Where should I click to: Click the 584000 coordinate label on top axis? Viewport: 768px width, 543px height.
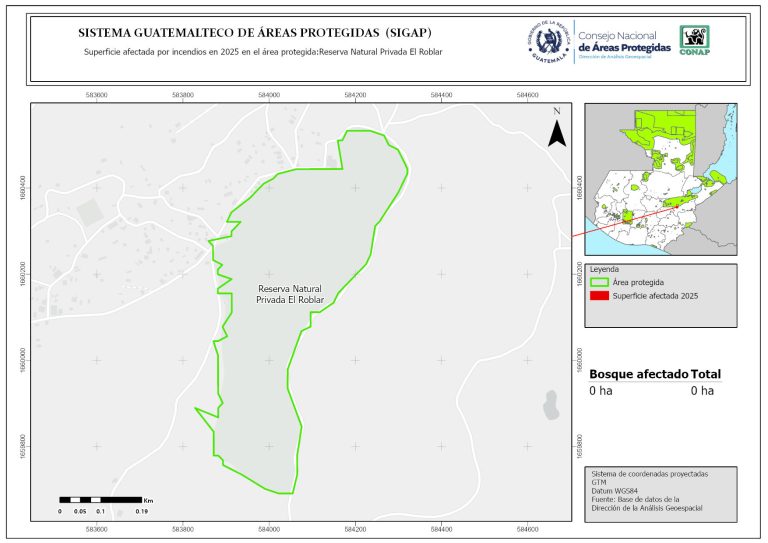(x=268, y=95)
